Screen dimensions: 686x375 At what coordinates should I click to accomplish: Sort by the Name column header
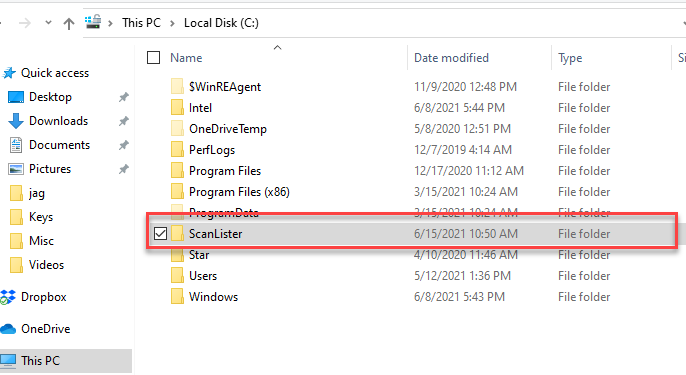[186, 58]
